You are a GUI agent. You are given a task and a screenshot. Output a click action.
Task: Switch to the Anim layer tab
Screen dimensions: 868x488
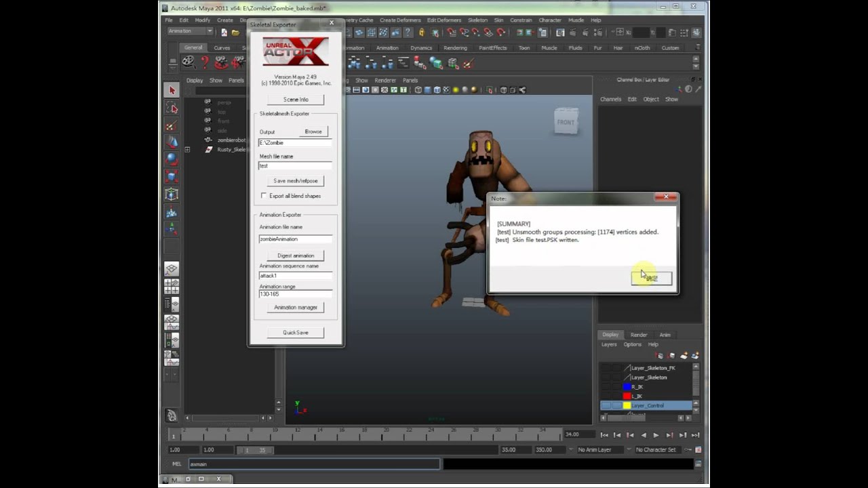pos(665,335)
